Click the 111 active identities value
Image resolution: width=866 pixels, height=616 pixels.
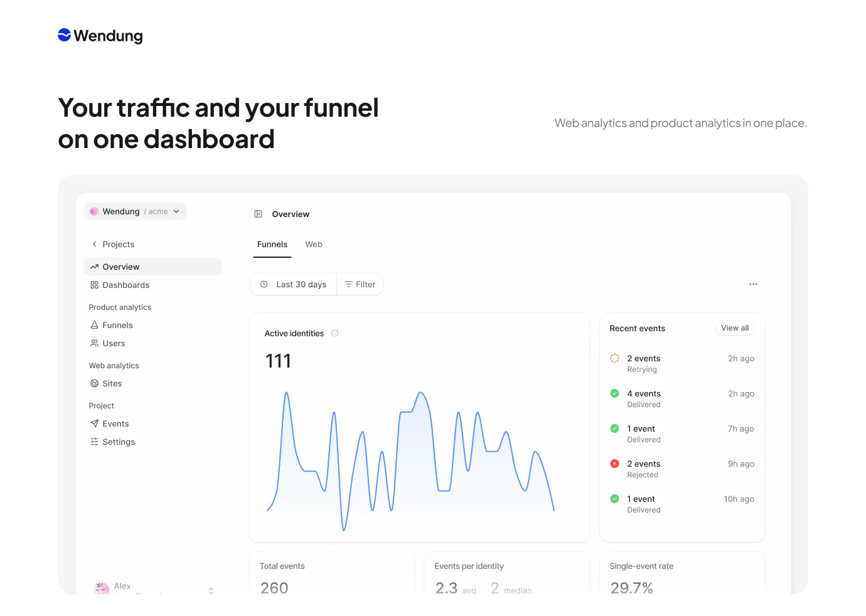[x=278, y=361]
